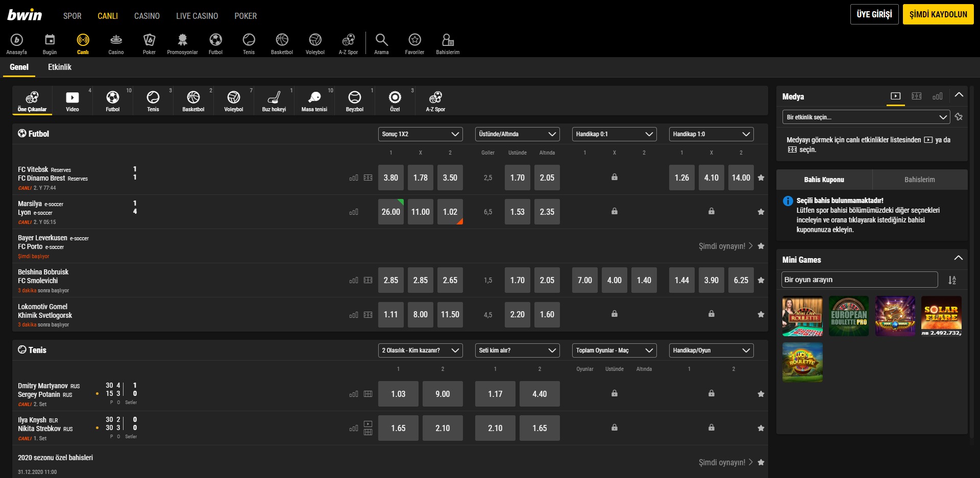The width and height of the screenshot is (980, 478).
Task: Open the POKER main menu item
Action: coord(246,16)
